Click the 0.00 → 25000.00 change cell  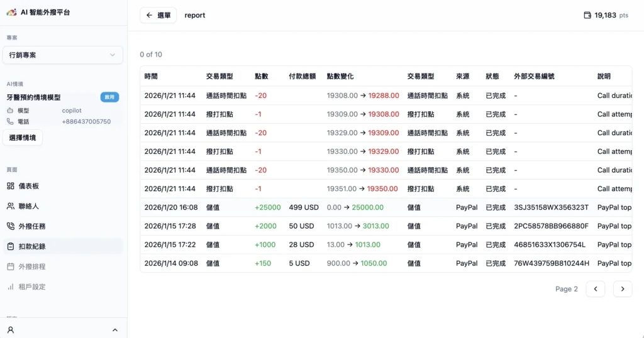pyautogui.click(x=355, y=207)
